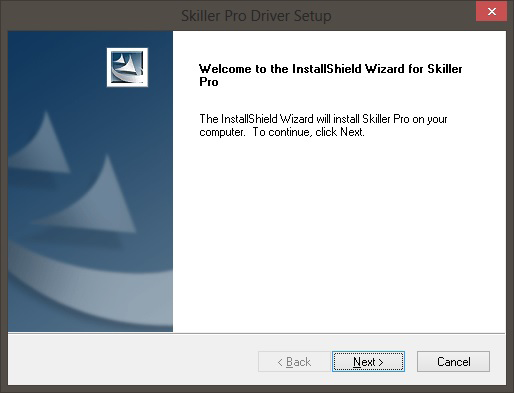Viewport: 514px width, 393px height.
Task: Click the grey footer area left of Back
Action: click(x=133, y=361)
